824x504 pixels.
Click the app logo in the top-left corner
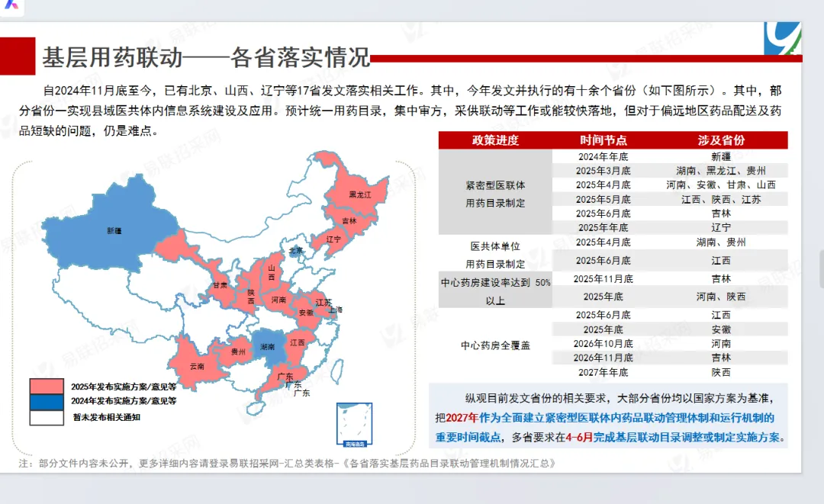coord(11,5)
